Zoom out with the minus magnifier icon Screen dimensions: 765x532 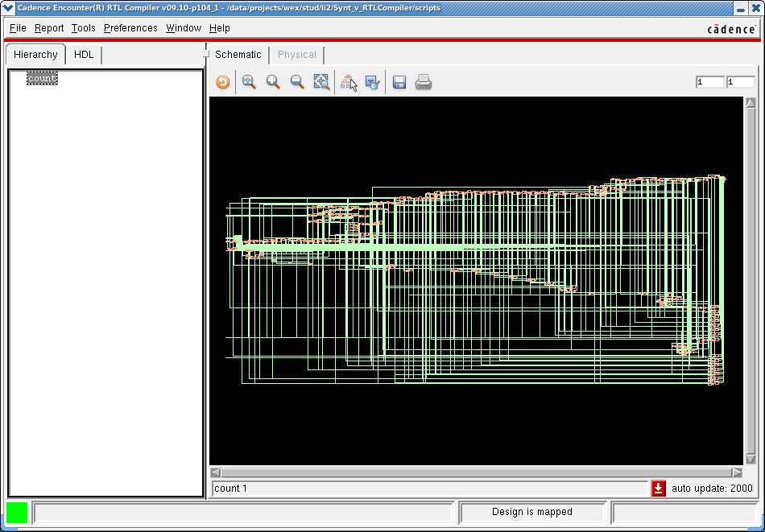tap(298, 82)
